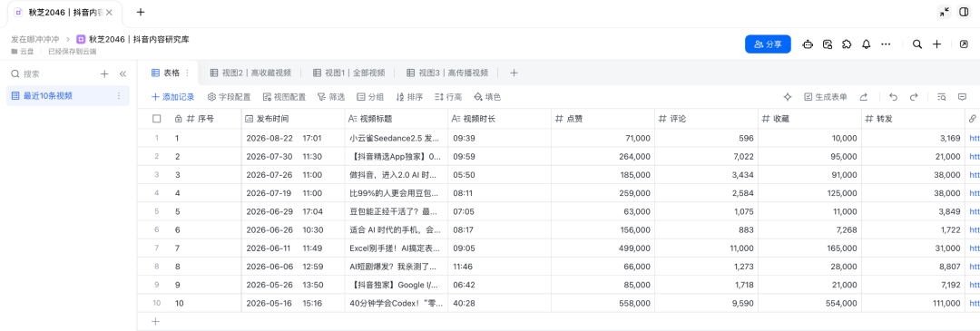Click the magnifier search icon in header

(916, 44)
